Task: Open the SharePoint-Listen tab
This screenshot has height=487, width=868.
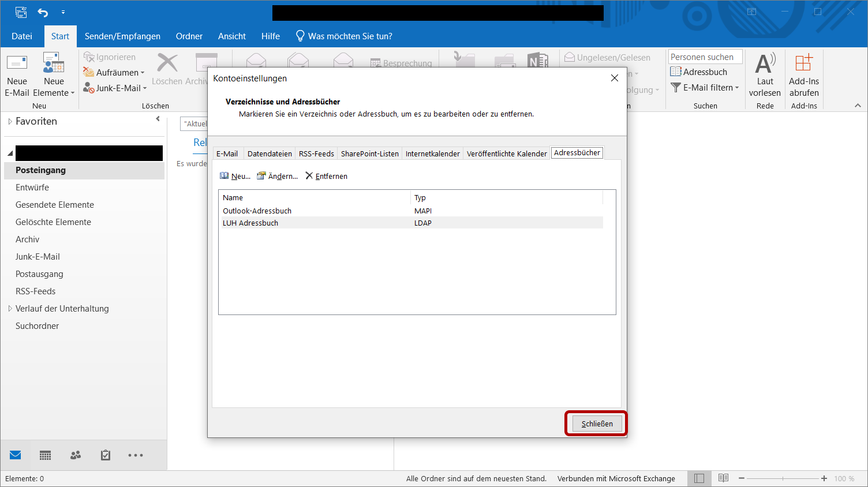Action: [369, 153]
